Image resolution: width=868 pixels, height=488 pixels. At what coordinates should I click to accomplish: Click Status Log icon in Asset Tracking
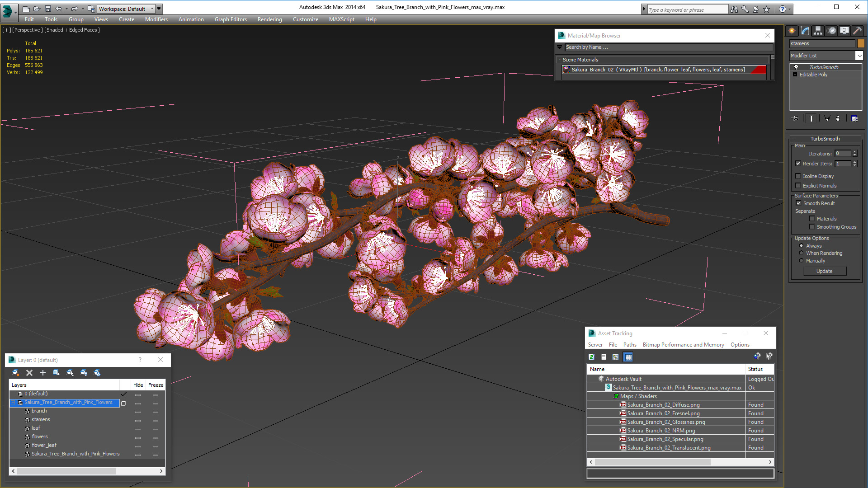(x=604, y=357)
